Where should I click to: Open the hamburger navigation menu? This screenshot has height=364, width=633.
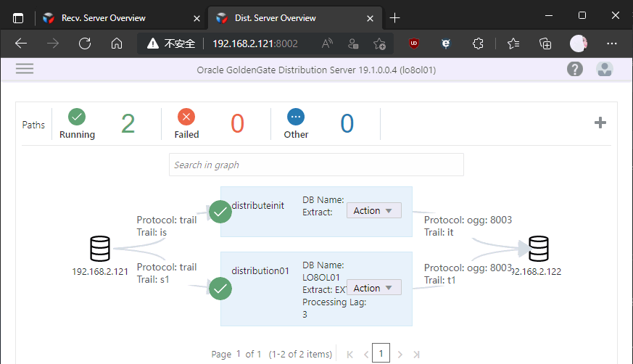point(25,69)
